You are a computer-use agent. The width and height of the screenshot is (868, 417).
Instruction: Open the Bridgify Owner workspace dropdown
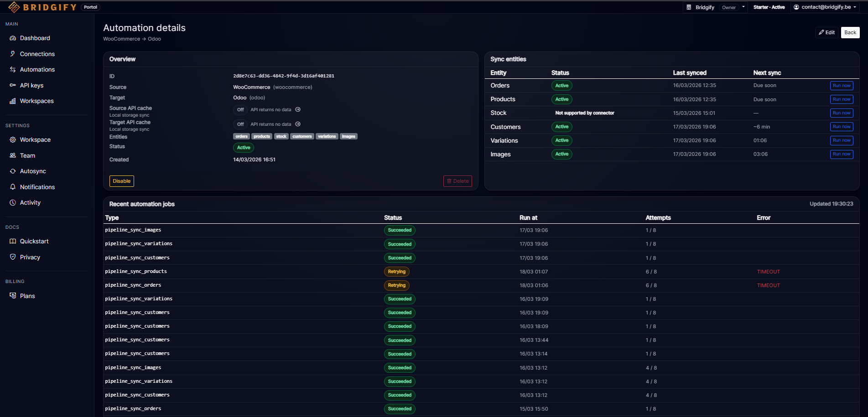715,7
